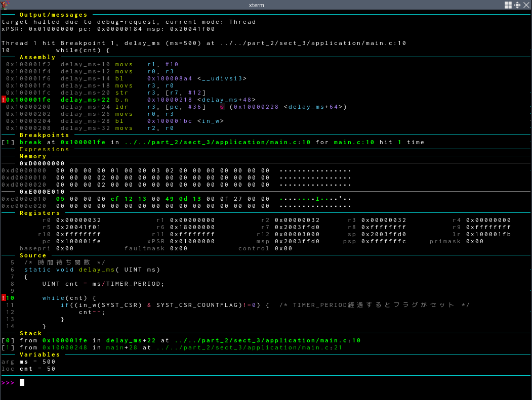The image size is (532, 400).
Task: Click the command input cursor after the prompt
Action: tap(22, 383)
